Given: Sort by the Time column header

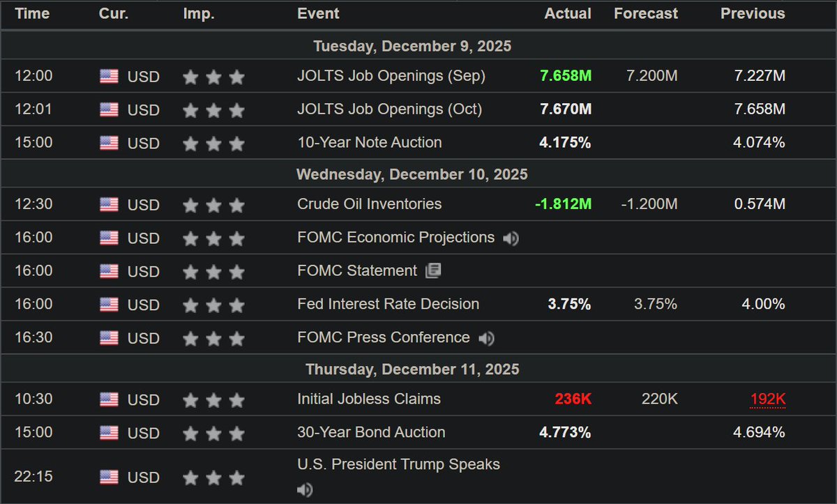Looking at the screenshot, I should click(x=32, y=13).
